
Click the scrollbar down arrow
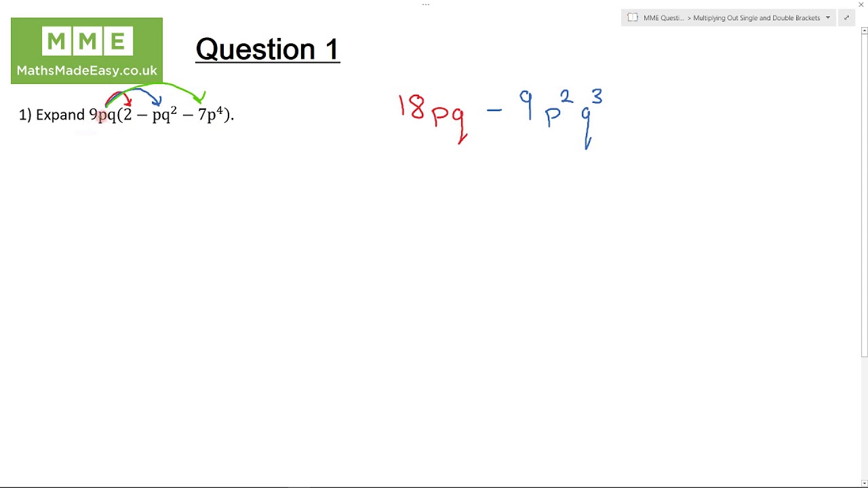(x=864, y=483)
